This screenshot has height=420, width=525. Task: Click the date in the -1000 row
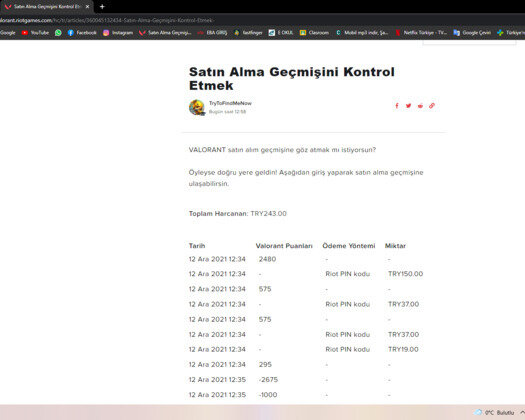coord(217,395)
